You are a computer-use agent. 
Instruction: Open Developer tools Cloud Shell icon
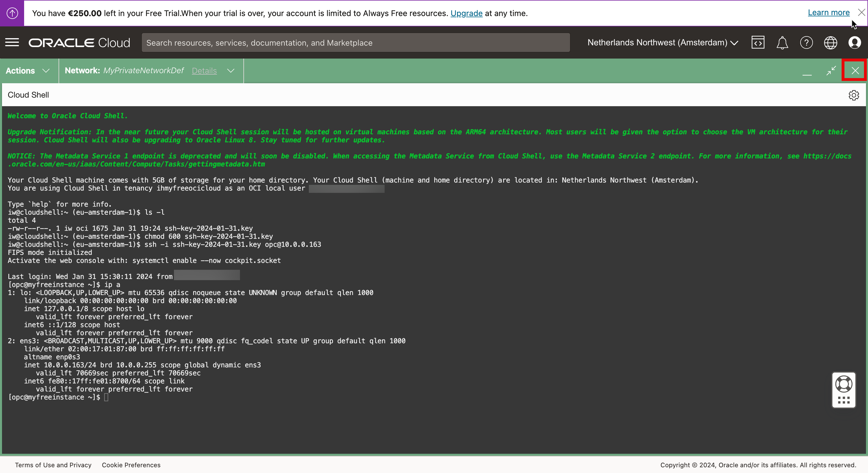pyautogui.click(x=757, y=42)
